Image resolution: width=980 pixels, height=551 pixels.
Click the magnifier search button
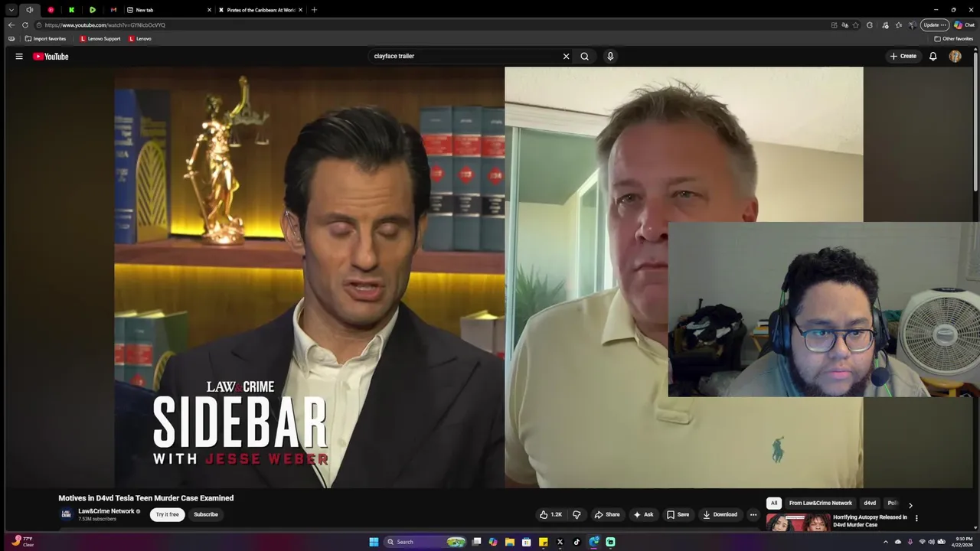[x=585, y=56]
